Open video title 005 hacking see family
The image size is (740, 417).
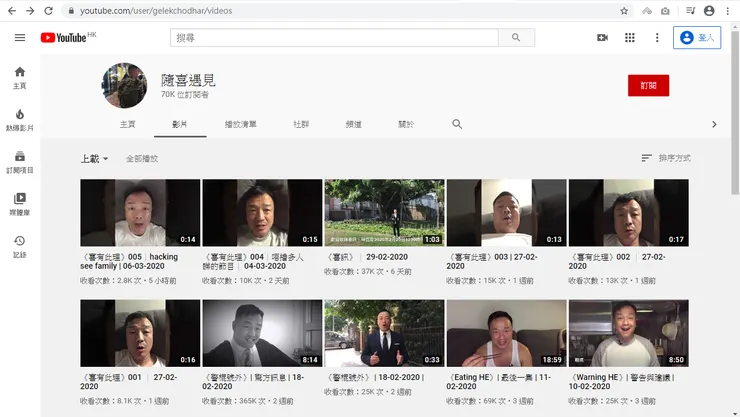(129, 261)
